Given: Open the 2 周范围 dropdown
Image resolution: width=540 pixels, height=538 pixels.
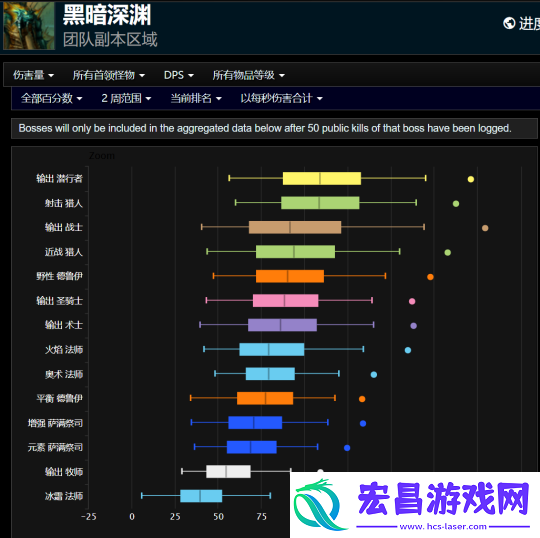Looking at the screenshot, I should pyautogui.click(x=126, y=99).
